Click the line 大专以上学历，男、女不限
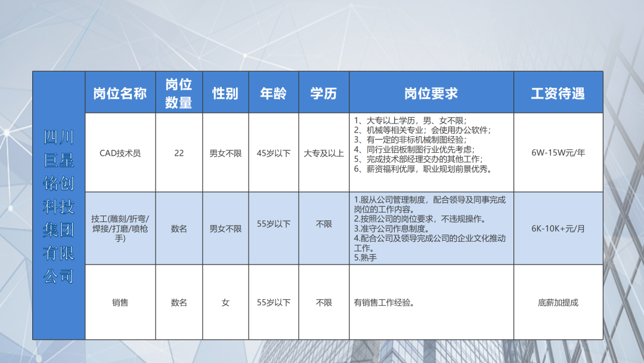Image resolution: width=644 pixels, height=363 pixels. pyautogui.click(x=410, y=121)
